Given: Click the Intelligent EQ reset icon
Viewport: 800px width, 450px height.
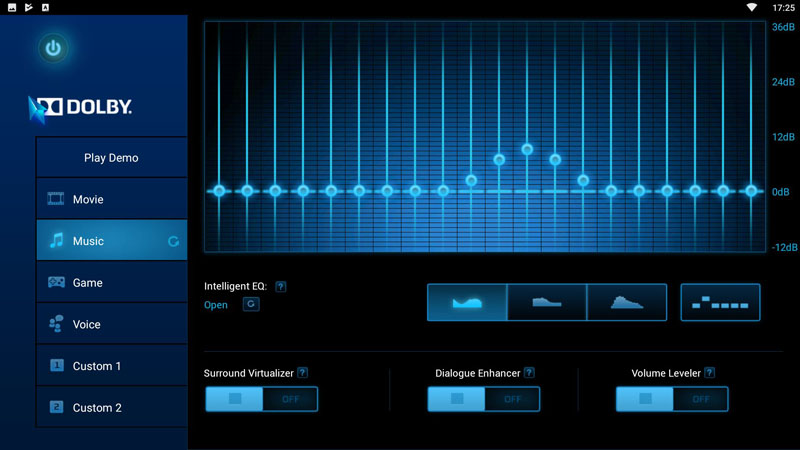Looking at the screenshot, I should [251, 304].
